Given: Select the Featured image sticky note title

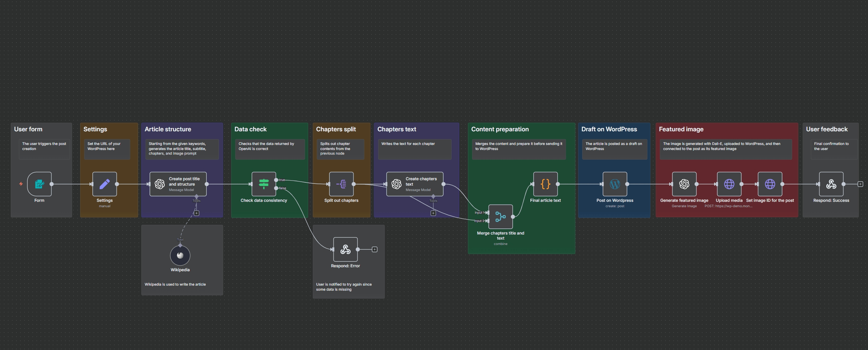Looking at the screenshot, I should tap(681, 129).
